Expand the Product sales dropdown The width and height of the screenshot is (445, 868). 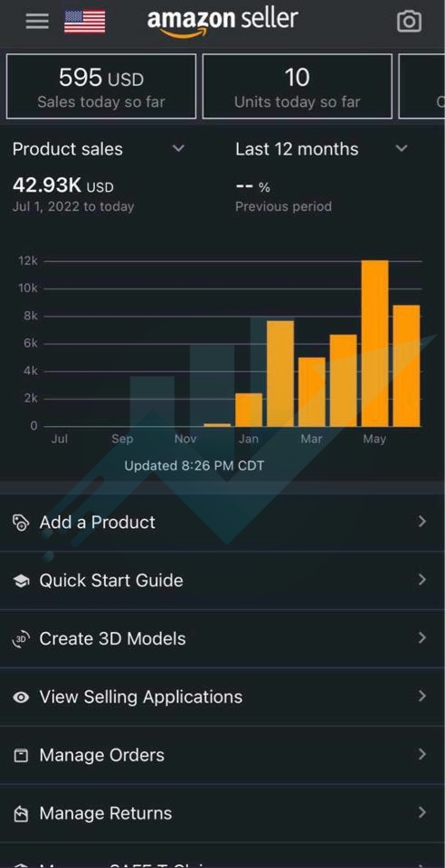tap(178, 148)
